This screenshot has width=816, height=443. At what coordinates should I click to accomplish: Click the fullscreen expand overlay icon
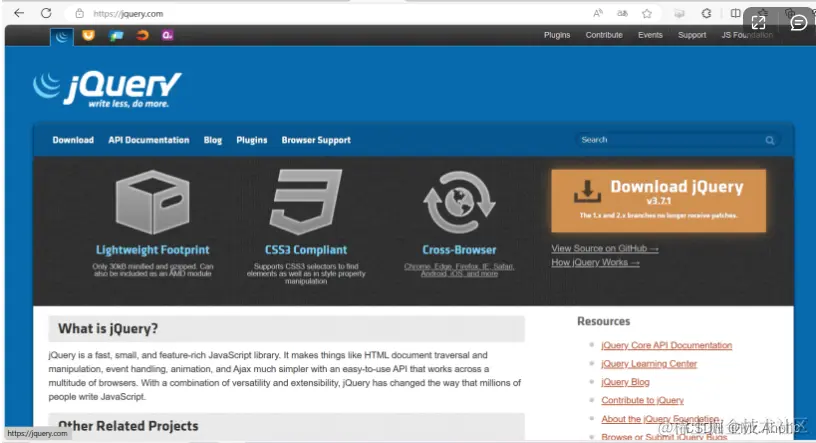[758, 22]
